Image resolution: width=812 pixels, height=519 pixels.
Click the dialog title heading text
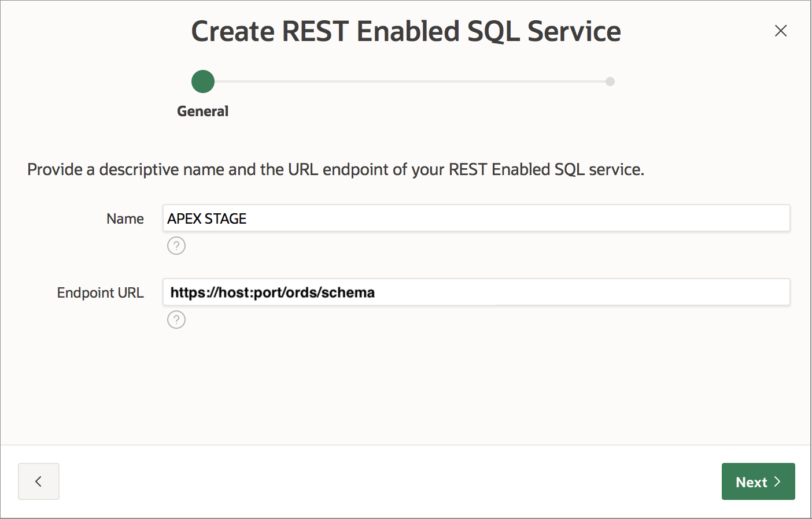[406, 31]
